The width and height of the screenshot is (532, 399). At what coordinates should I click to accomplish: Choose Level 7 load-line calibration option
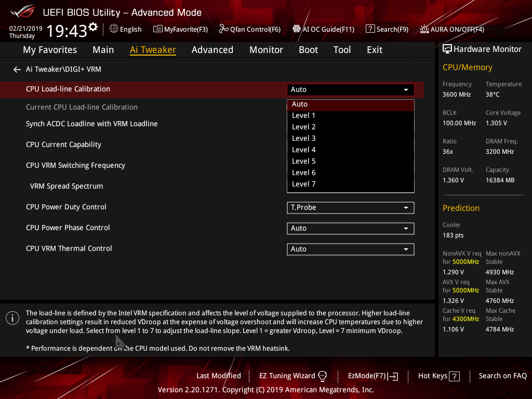304,184
